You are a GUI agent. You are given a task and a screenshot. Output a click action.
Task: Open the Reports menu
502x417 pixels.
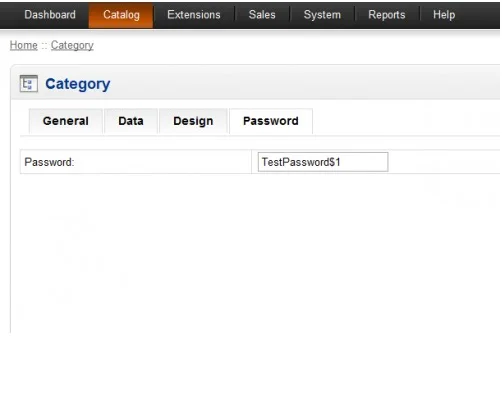click(x=387, y=15)
